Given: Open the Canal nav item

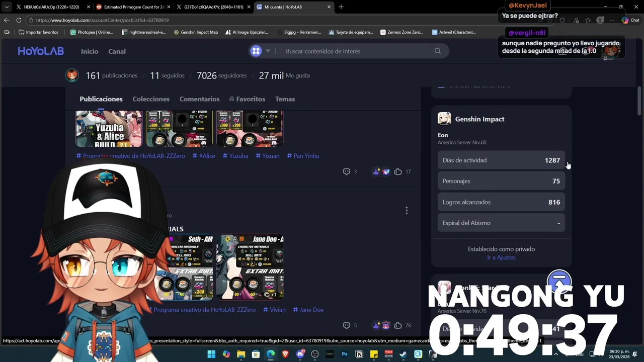Looking at the screenshot, I should (x=117, y=51).
